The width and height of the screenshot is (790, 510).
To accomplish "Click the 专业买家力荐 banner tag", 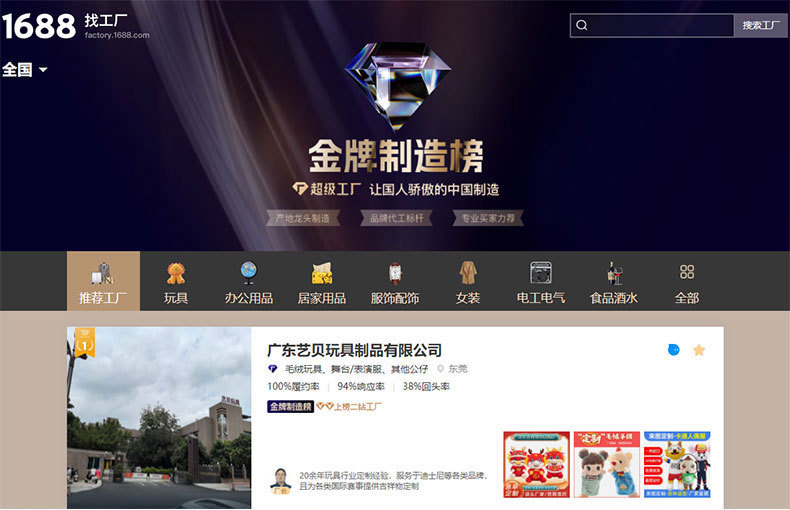I will pos(488,218).
